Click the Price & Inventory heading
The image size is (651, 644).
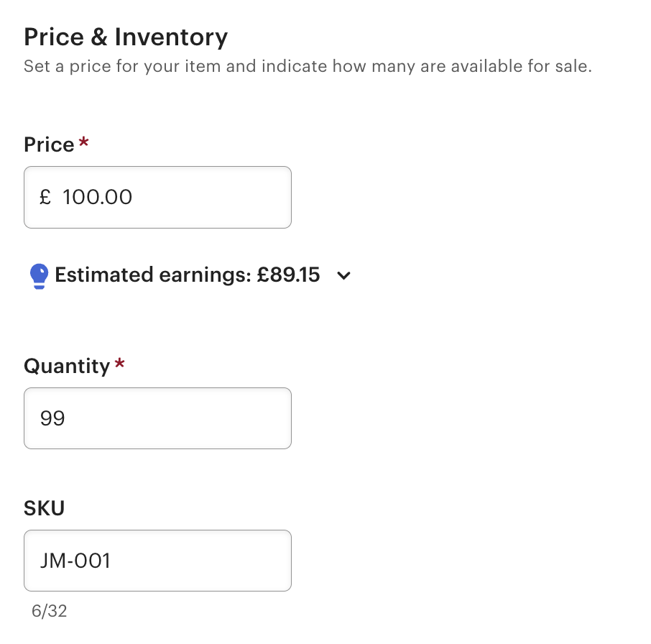coord(126,37)
